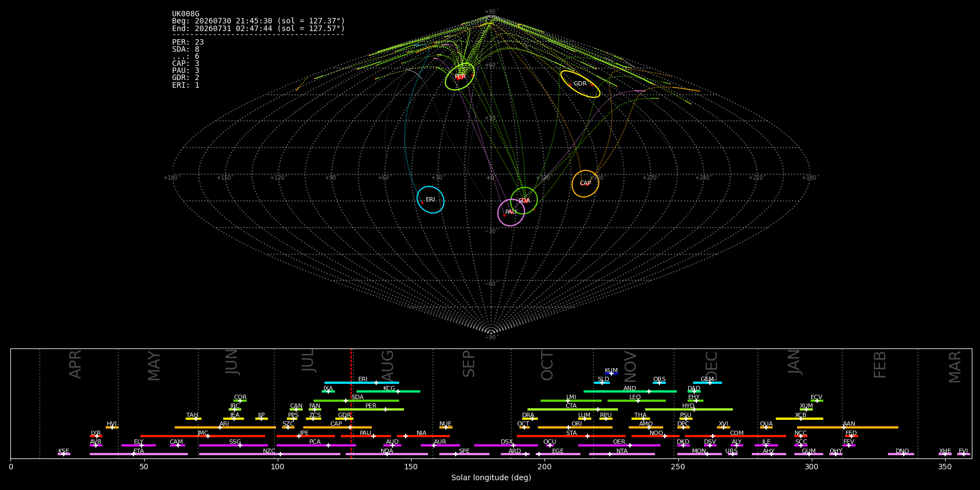Select the QUA shower bar near January
The height and width of the screenshot is (490, 980).
point(766,427)
